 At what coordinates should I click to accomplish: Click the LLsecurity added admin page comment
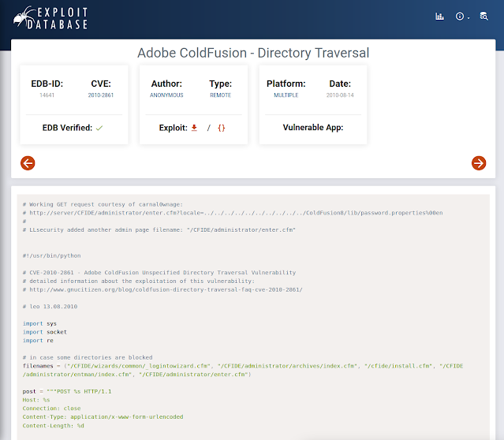pyautogui.click(x=159, y=229)
